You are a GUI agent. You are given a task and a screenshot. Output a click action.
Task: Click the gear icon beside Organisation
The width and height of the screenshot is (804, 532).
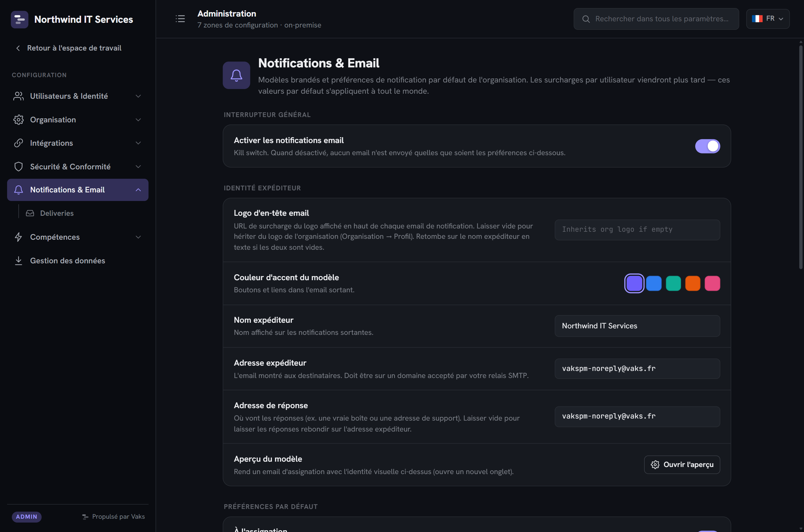pyautogui.click(x=18, y=120)
